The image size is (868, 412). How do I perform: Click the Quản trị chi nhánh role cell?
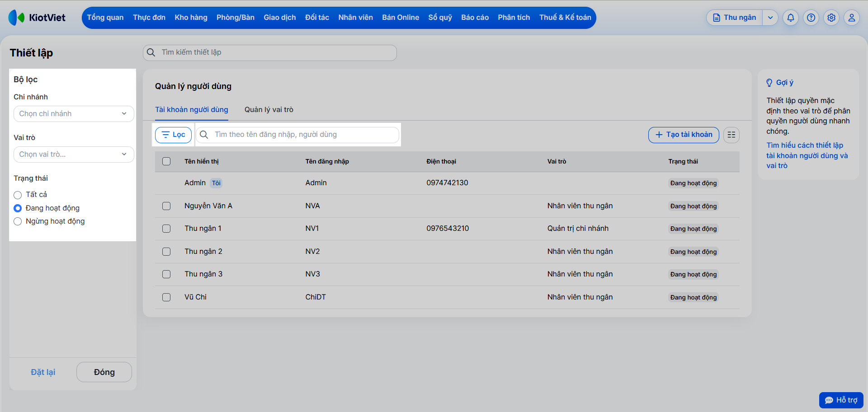tap(578, 229)
